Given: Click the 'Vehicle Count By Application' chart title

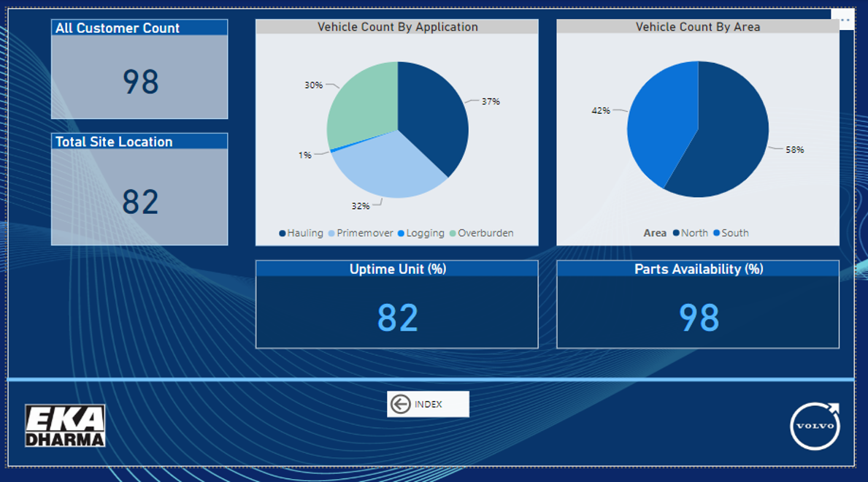Looking at the screenshot, I should [x=397, y=26].
